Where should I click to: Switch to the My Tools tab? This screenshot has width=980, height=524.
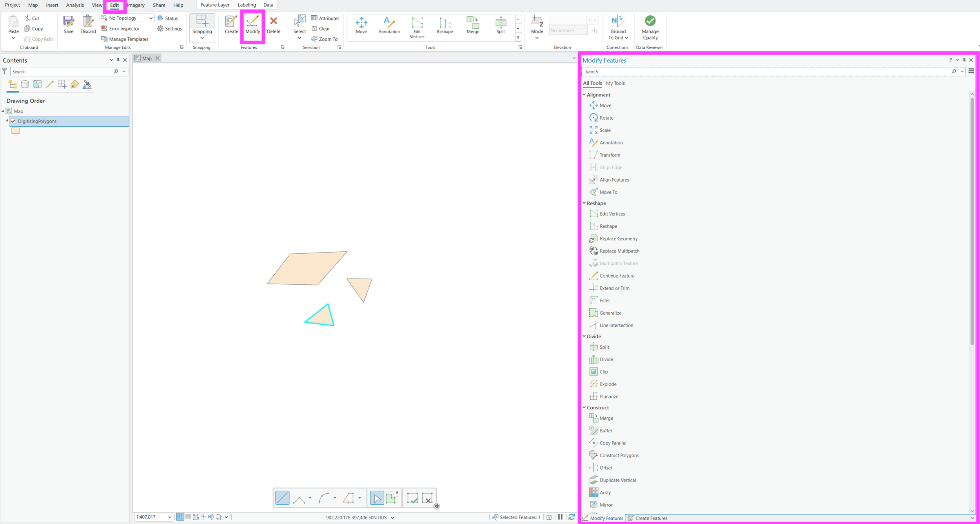point(615,83)
